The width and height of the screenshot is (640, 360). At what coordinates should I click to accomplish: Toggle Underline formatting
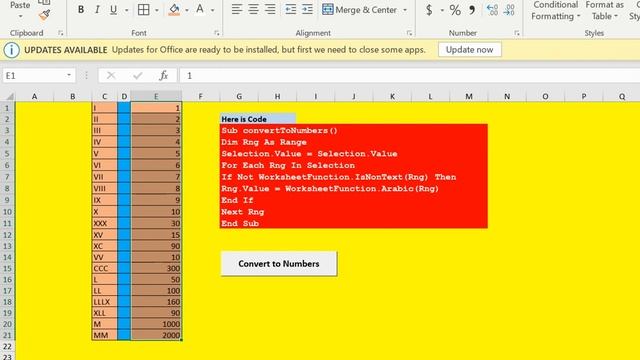coord(113,9)
